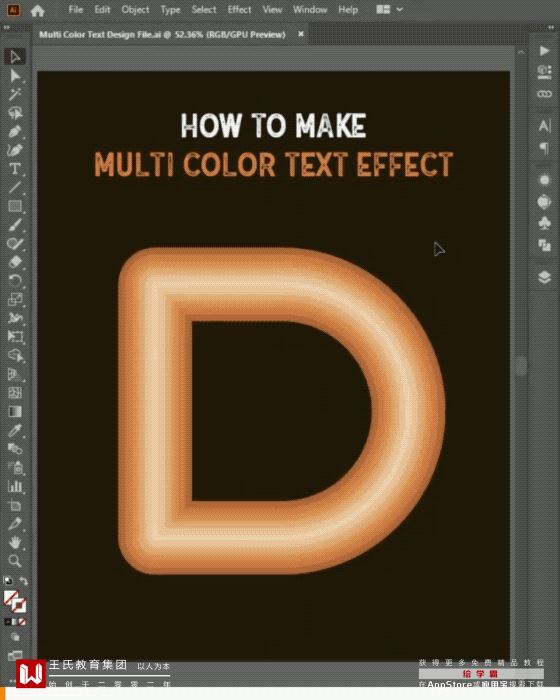Image resolution: width=560 pixels, height=700 pixels.
Task: Select the Rectangle tool
Action: (15, 206)
